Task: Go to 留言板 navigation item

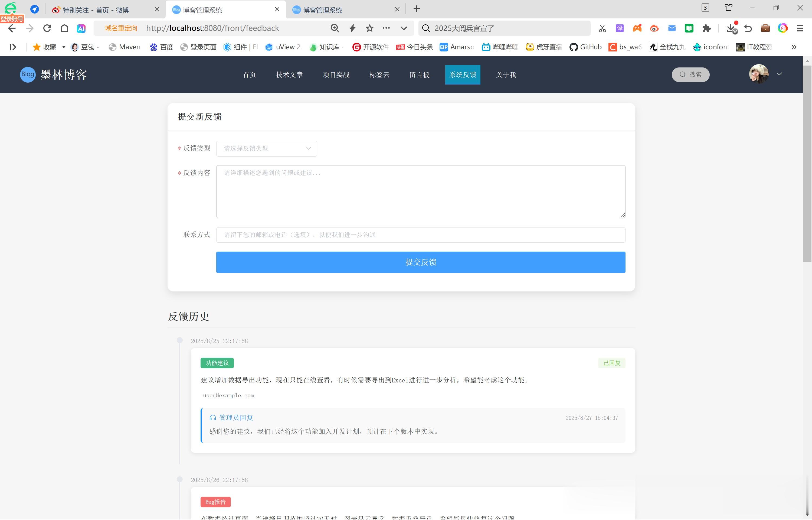Action: 419,75
